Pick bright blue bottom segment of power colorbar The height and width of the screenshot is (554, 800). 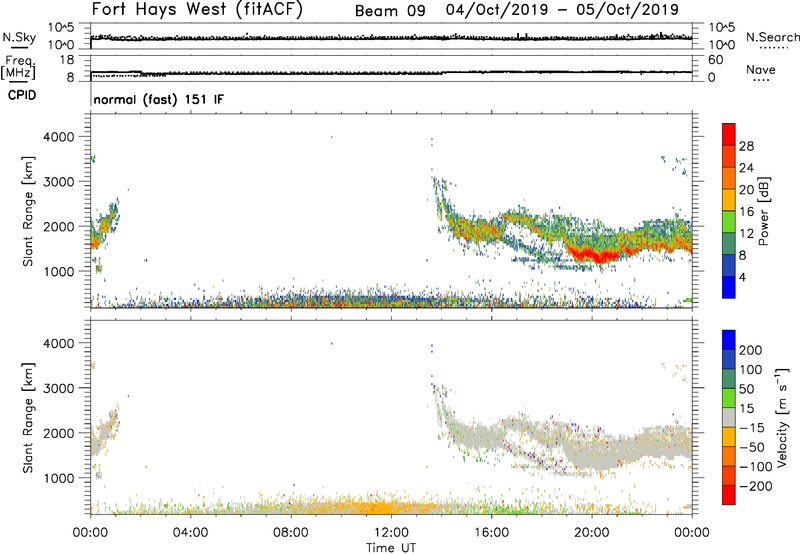coord(729,288)
